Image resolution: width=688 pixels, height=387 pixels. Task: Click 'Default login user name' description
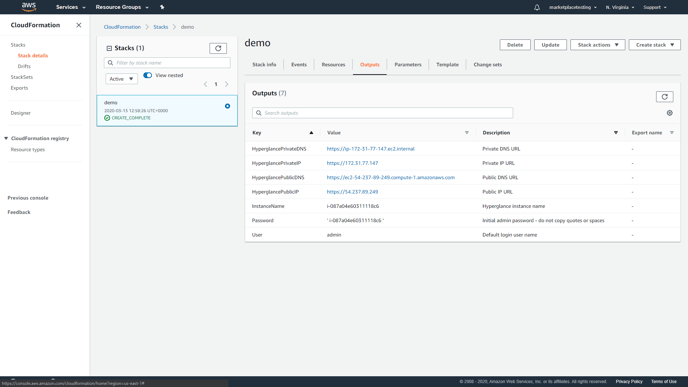pos(509,235)
